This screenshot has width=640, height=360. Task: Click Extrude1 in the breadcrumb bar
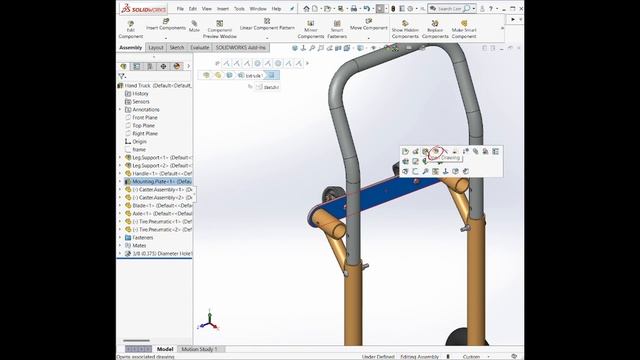[251, 76]
